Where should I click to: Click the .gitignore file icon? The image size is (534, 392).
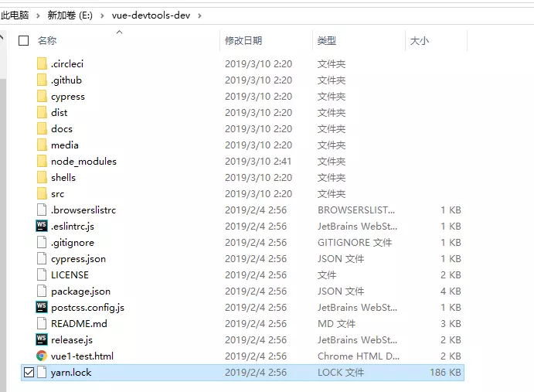pos(42,243)
